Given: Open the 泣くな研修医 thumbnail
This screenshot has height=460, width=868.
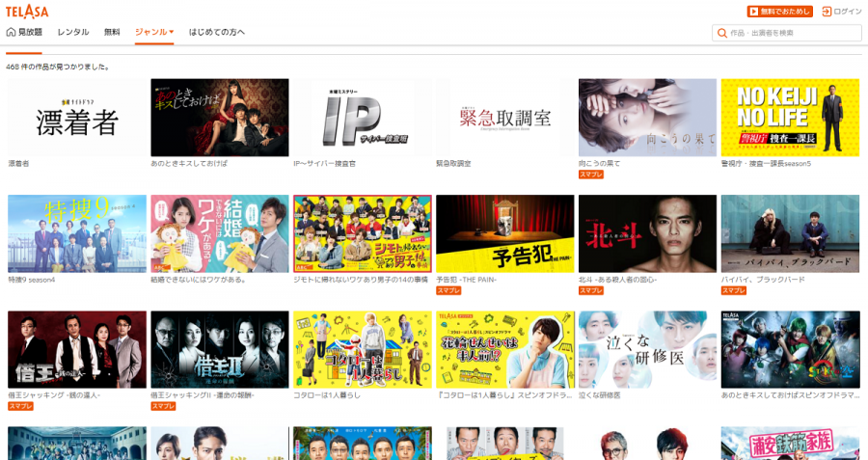Looking at the screenshot, I should coord(648,349).
